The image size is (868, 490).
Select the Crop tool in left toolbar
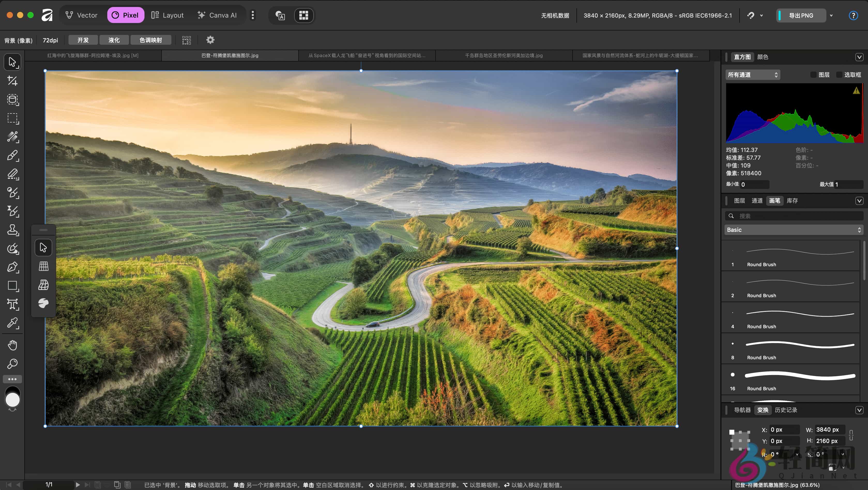pos(12,81)
